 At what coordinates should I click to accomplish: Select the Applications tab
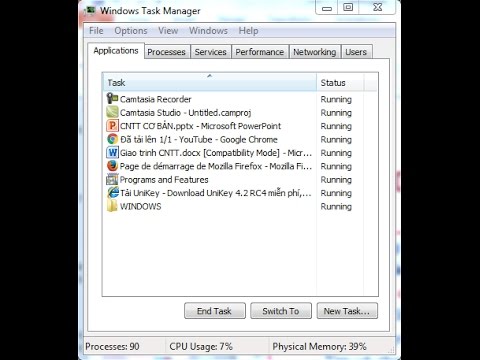tap(116, 51)
